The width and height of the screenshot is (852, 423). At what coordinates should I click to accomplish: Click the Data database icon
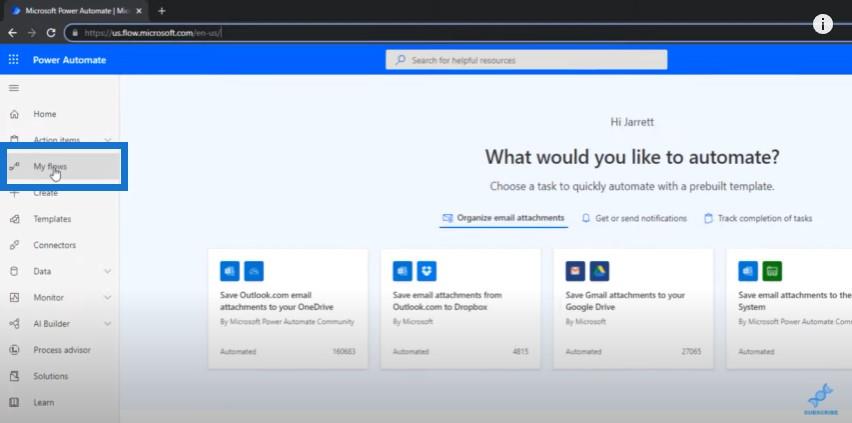(x=15, y=271)
